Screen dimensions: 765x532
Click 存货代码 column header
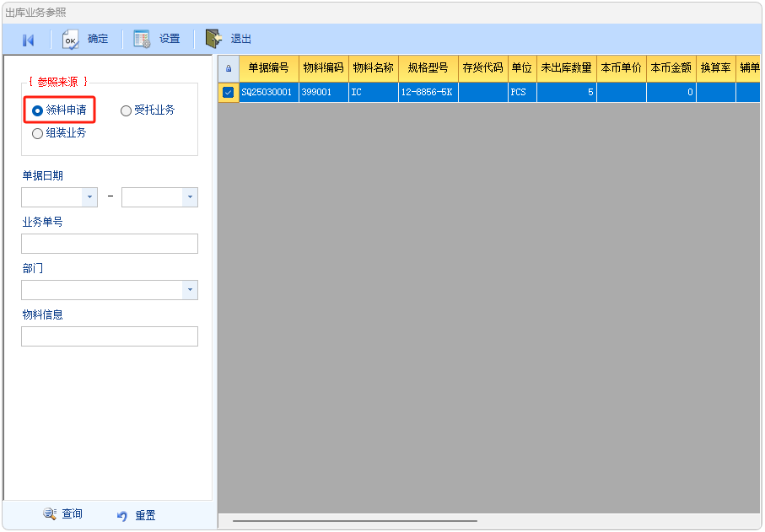coord(483,68)
